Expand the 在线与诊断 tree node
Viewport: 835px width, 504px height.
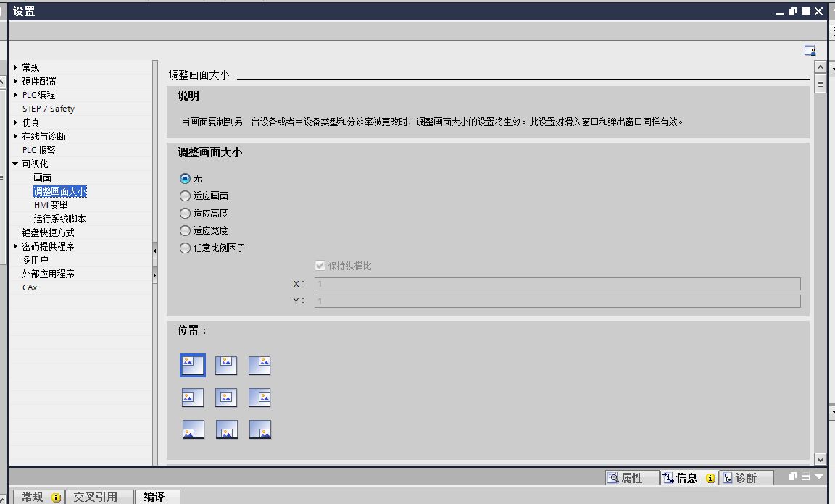[x=15, y=136]
